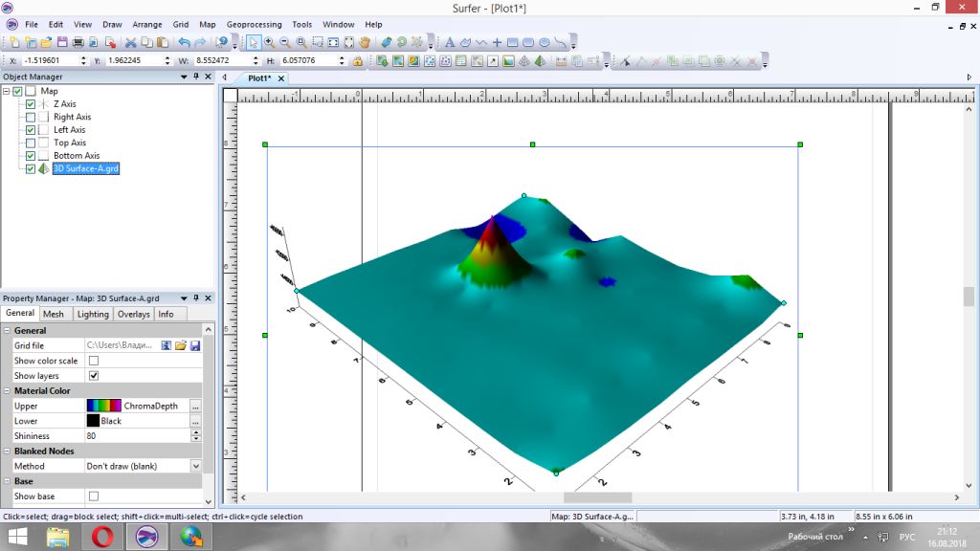
Task: Enable the Right Axis visibility checkbox
Action: [31, 117]
